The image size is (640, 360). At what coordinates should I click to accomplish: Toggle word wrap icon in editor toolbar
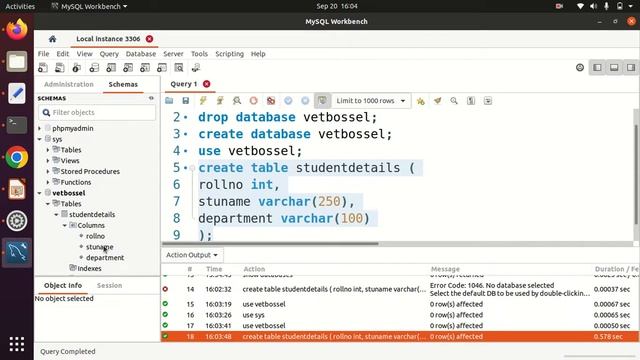click(x=488, y=101)
